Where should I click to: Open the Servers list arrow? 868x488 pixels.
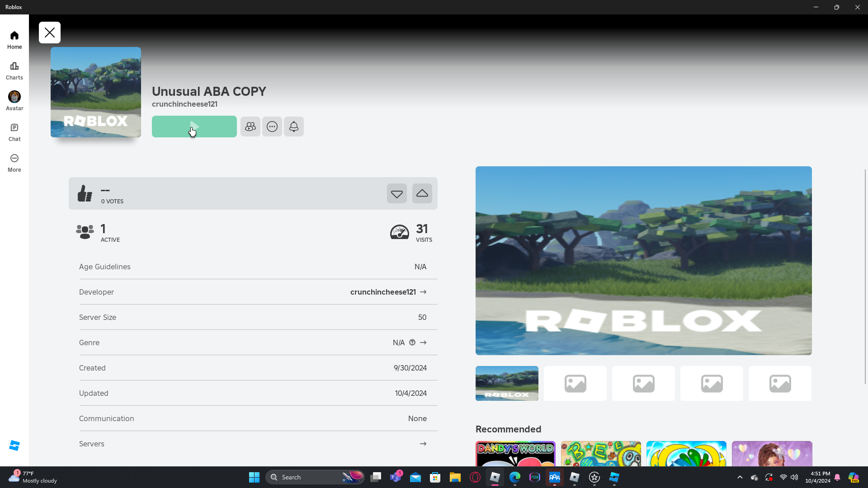click(x=423, y=444)
